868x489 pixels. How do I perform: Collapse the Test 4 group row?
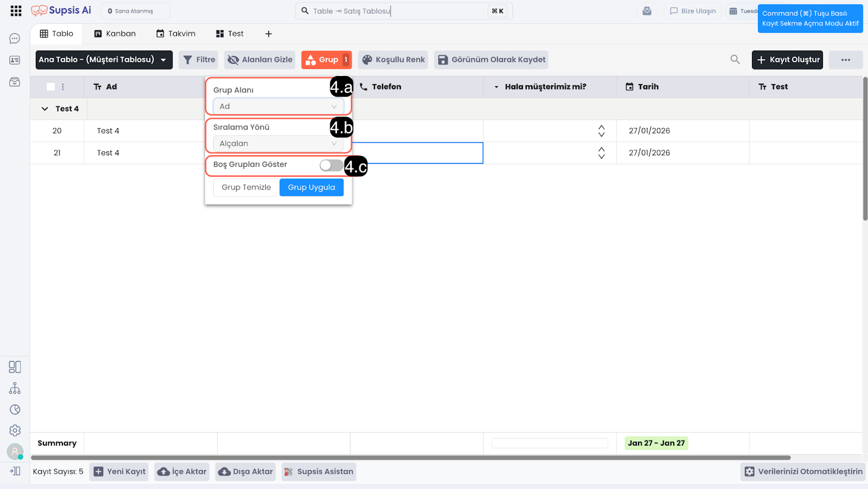(45, 109)
